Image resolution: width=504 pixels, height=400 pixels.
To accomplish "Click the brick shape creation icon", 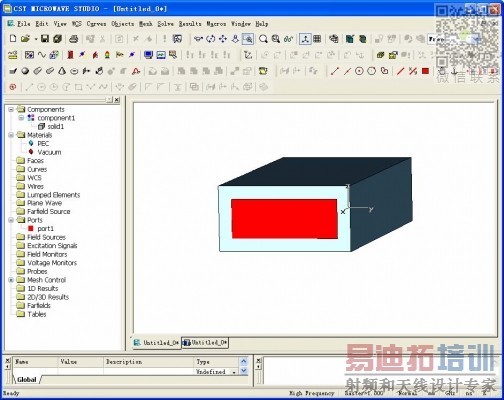I will 13,71.
